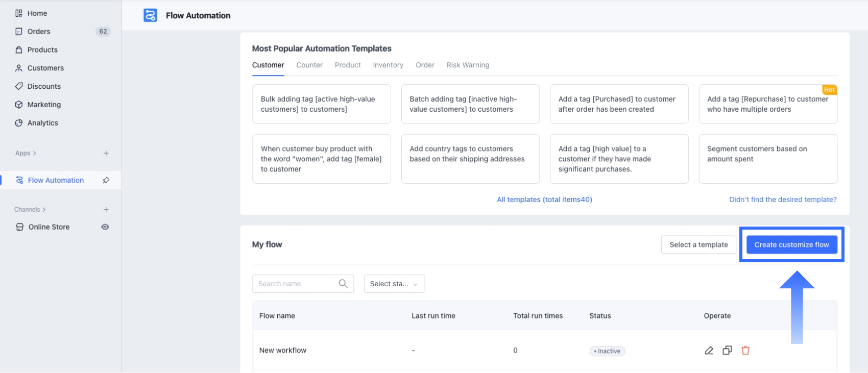Expand the Apps section chevron

tap(34, 153)
